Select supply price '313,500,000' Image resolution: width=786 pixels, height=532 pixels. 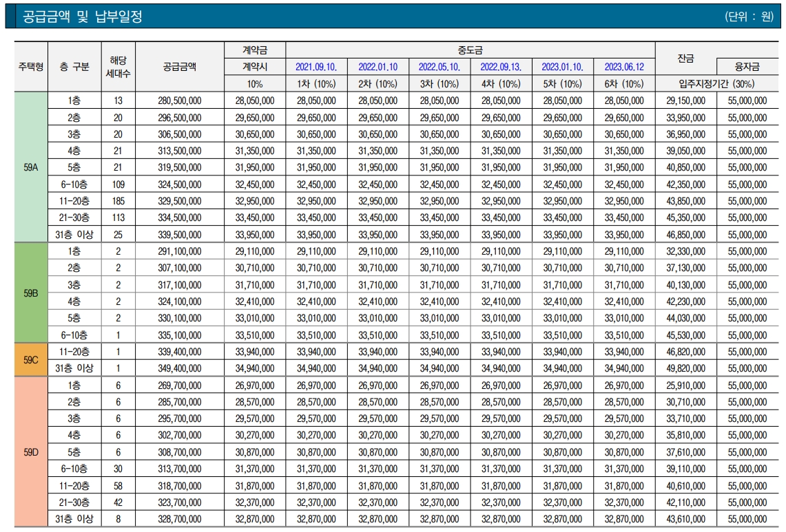(180, 151)
